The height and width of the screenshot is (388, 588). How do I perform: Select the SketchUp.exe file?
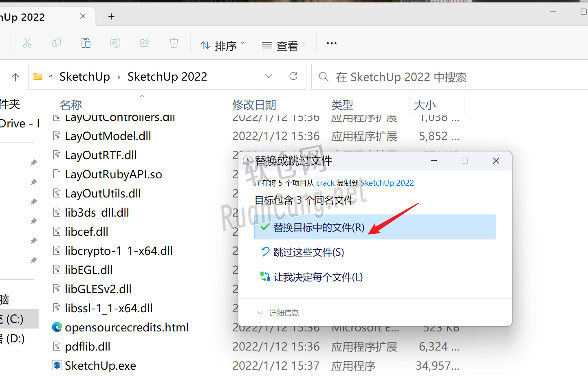[x=100, y=366]
